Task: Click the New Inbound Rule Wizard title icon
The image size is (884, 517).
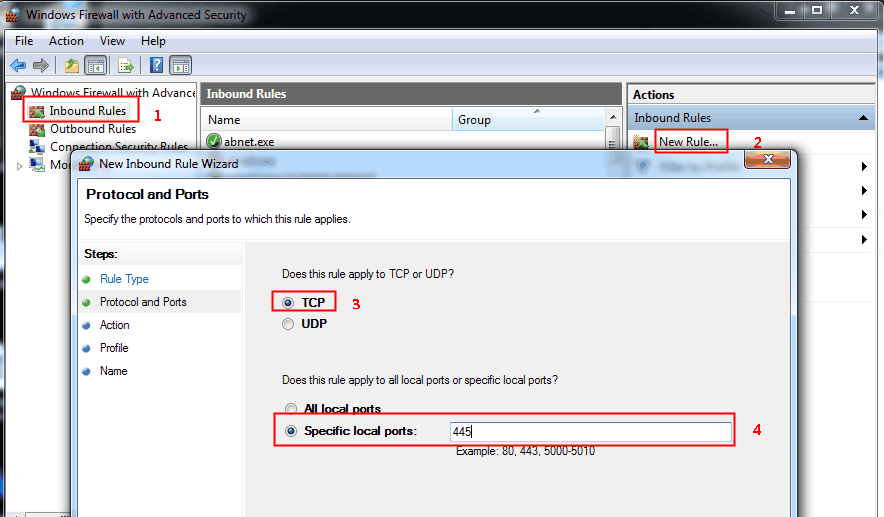Action: click(86, 164)
